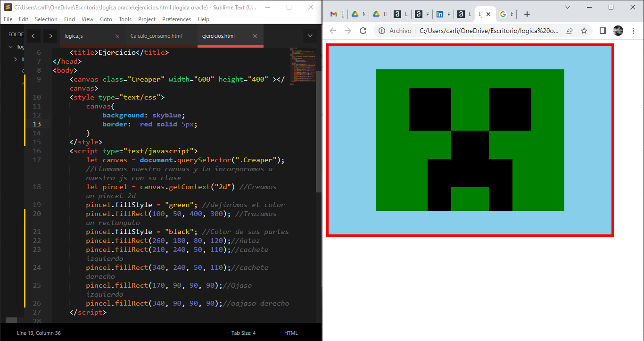The image size is (644, 341).
Task: Open the Goto menu
Action: (x=106, y=19)
